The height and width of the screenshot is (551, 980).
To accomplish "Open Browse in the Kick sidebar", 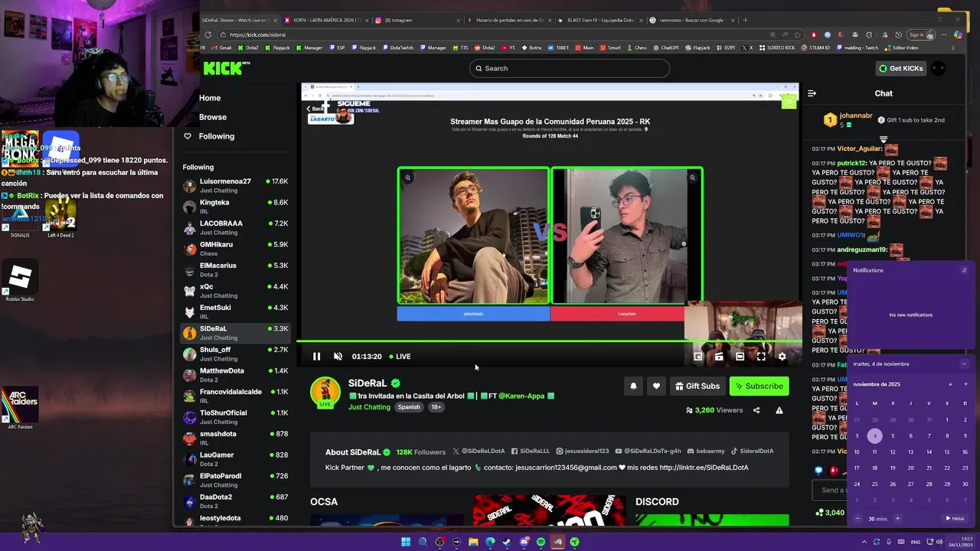I will [213, 117].
